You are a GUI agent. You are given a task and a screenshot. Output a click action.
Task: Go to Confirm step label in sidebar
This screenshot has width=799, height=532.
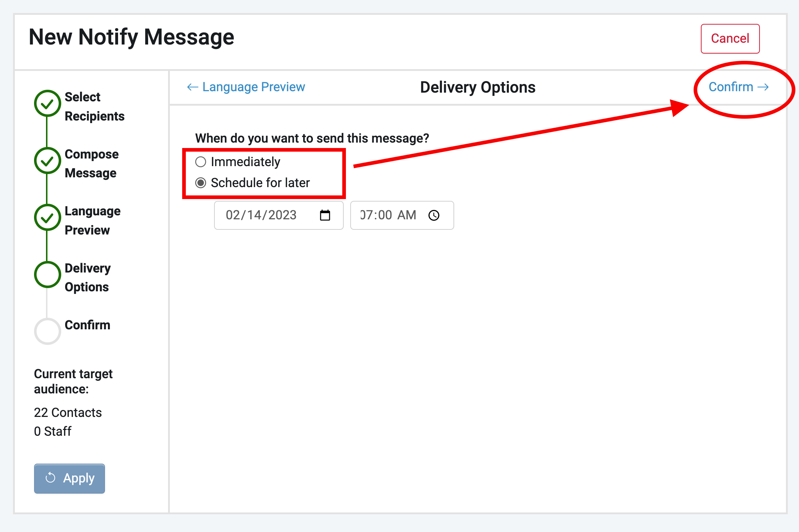click(87, 325)
